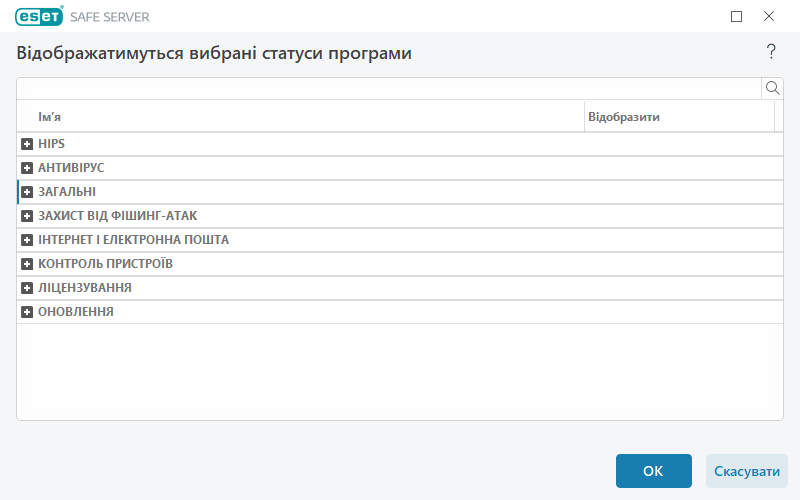Click the Відобразити column header
Screen dimensions: 800x500
678,117
